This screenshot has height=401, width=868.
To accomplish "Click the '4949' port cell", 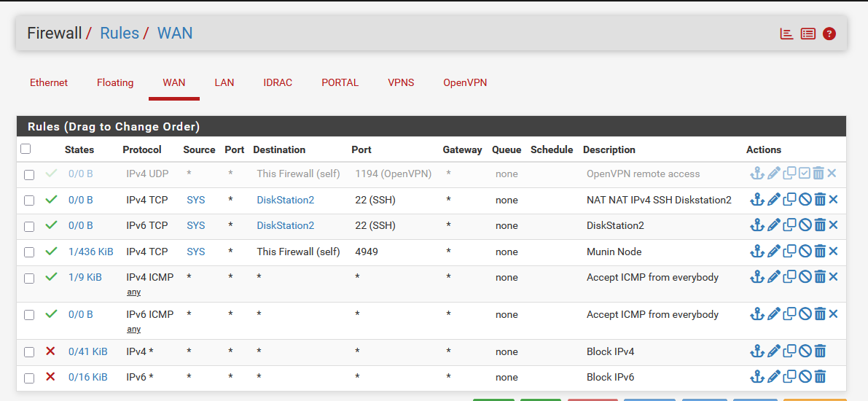I will [x=367, y=252].
